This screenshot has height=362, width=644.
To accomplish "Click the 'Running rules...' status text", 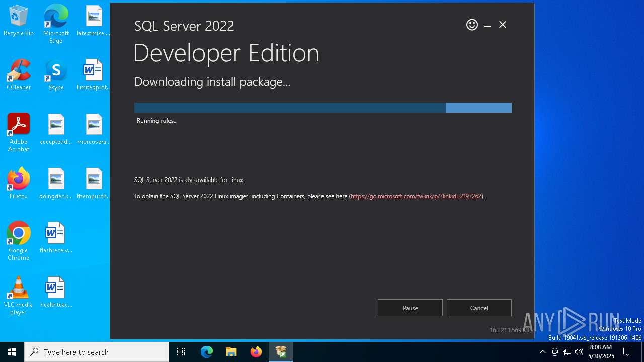I will [157, 121].
